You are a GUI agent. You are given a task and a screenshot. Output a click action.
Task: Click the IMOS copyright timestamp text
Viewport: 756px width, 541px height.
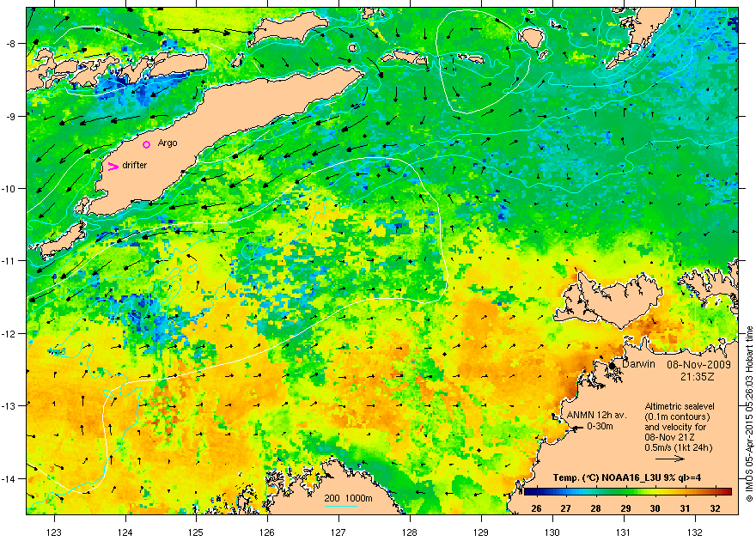coord(749,414)
